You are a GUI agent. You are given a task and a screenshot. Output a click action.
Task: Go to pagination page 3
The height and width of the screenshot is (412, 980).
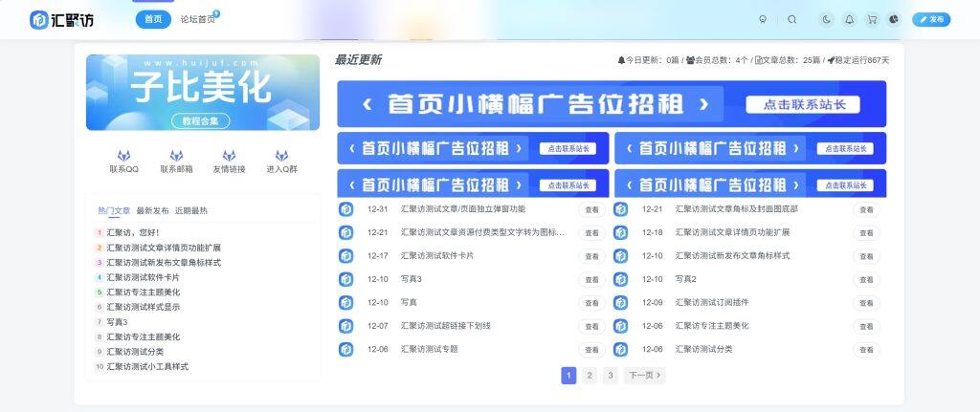pyautogui.click(x=610, y=375)
